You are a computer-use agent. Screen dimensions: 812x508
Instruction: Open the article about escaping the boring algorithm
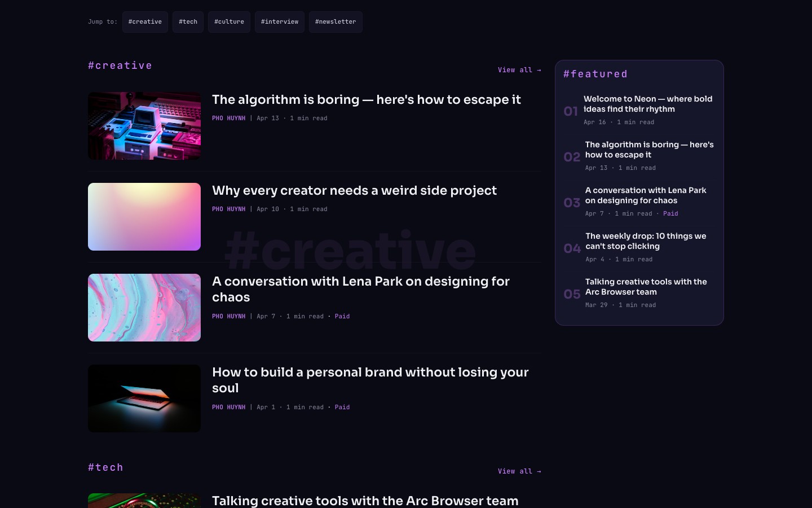click(x=367, y=100)
